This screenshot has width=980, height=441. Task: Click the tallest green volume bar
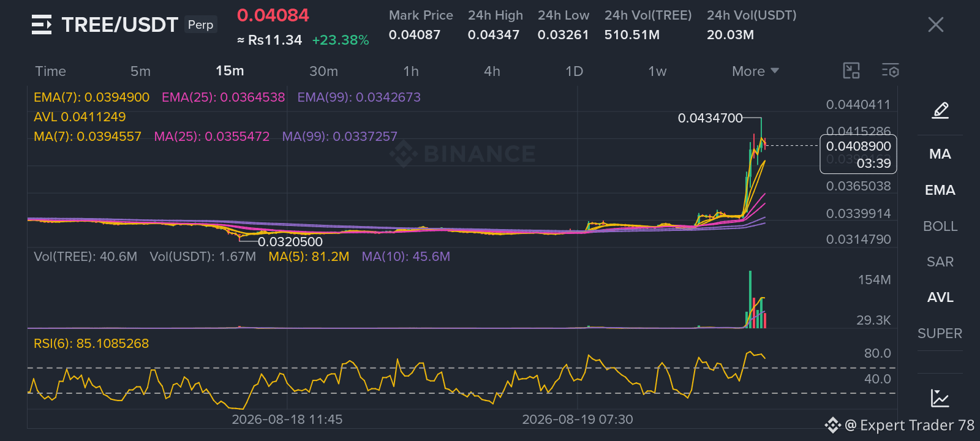coord(750,300)
